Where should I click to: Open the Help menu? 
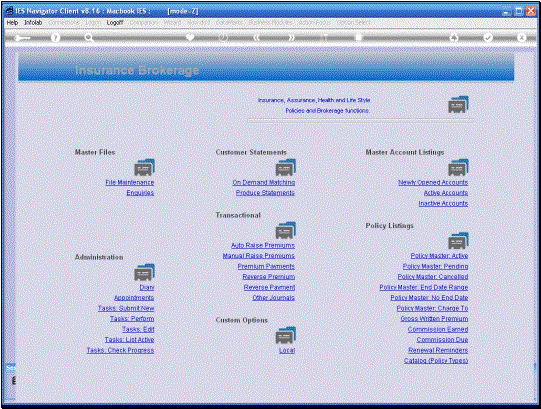pos(12,22)
